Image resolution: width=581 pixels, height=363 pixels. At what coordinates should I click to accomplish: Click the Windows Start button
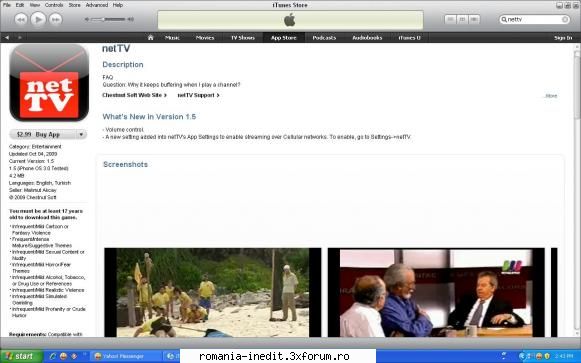pos(21,356)
